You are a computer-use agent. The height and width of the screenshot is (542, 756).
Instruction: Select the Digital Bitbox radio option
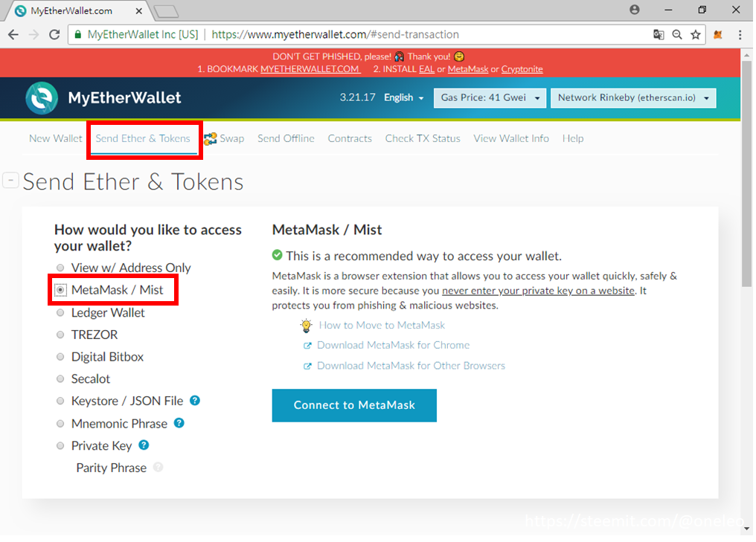click(x=60, y=357)
